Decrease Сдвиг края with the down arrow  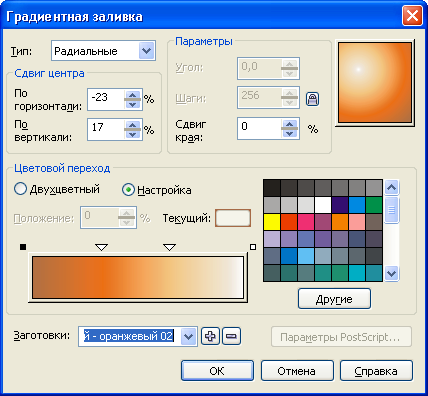click(290, 133)
